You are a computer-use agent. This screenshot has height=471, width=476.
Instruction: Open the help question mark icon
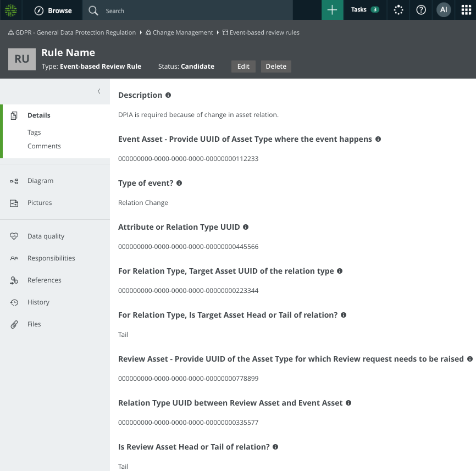coord(421,10)
